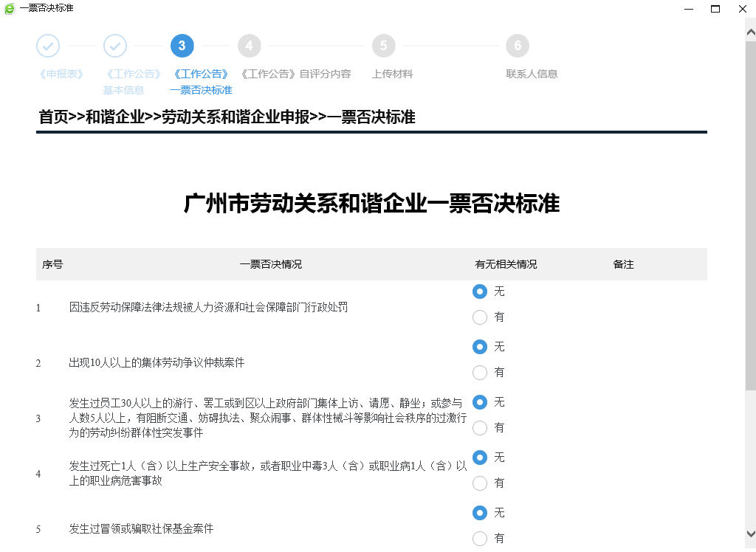Select the 《工作公告》一票否决标准 step label
The height and width of the screenshot is (552, 756).
[201, 82]
